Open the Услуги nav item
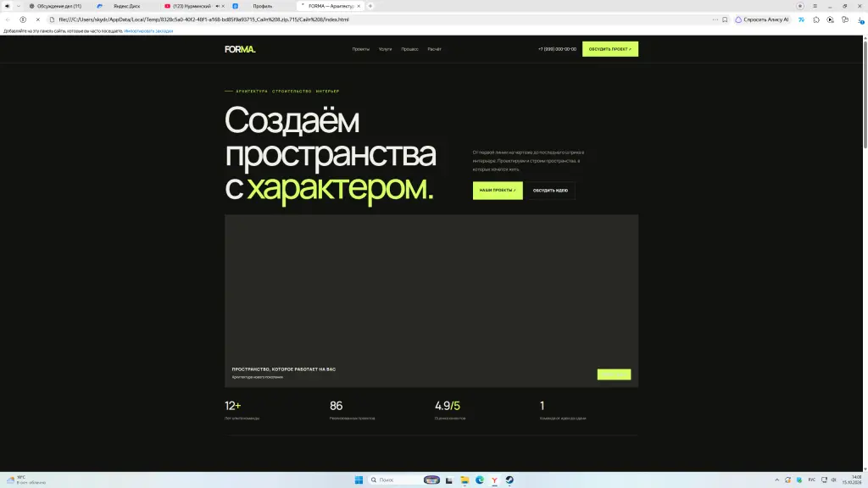The width and height of the screenshot is (868, 488). [385, 49]
